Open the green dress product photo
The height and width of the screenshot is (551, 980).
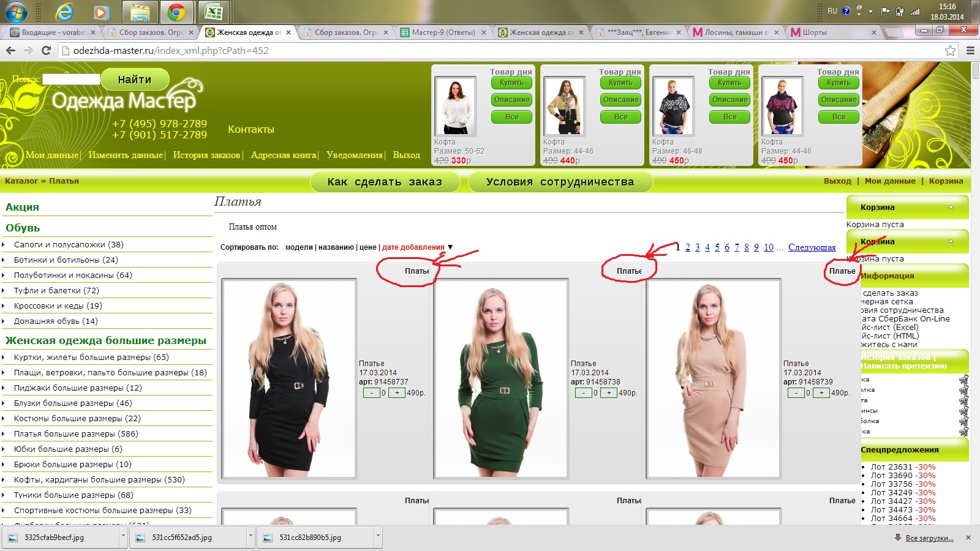[x=501, y=378]
